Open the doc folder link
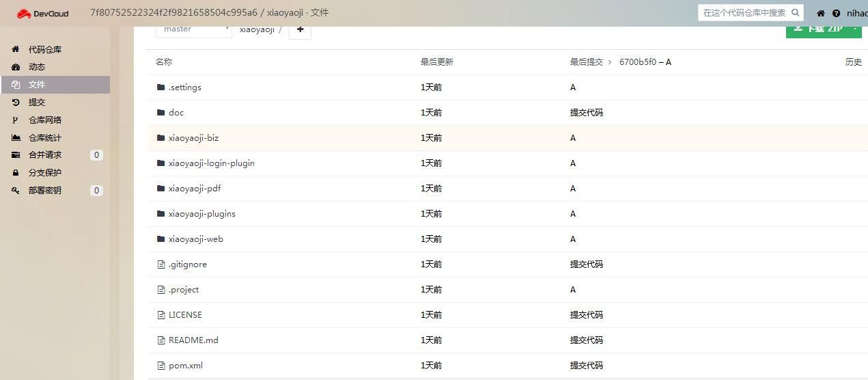868x380 pixels. [176, 113]
